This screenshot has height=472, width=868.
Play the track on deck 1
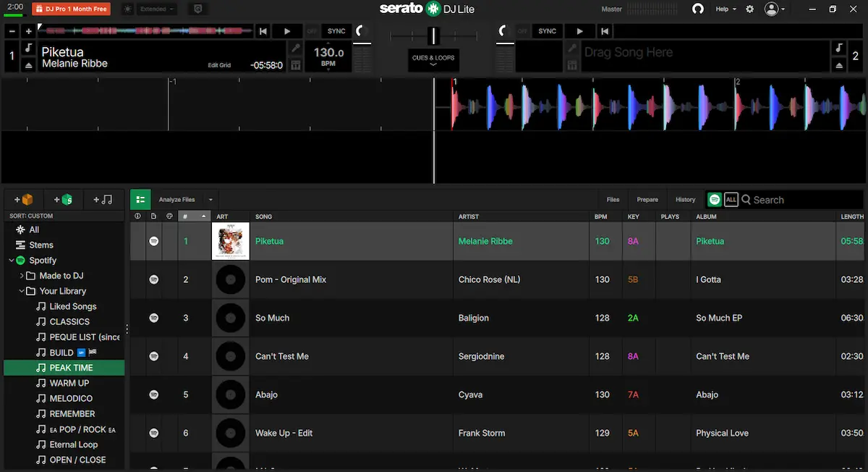click(287, 31)
